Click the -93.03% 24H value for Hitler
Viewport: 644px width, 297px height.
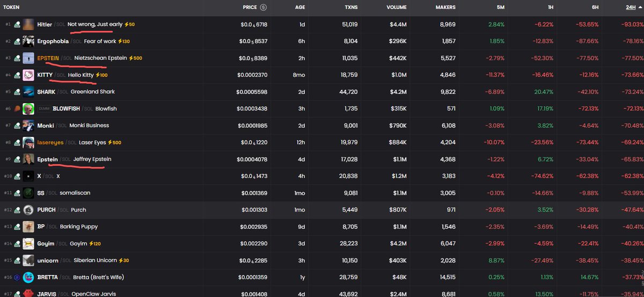tap(632, 24)
